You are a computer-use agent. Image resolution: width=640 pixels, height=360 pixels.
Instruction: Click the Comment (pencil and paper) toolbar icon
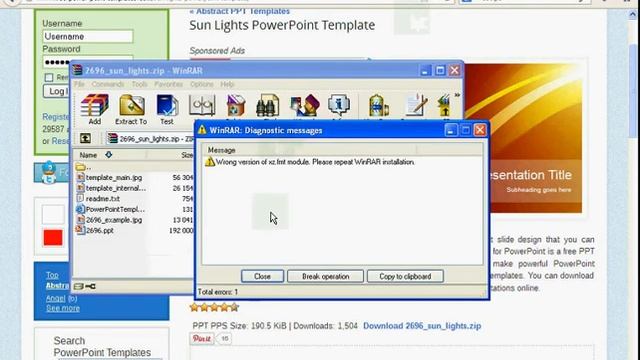pos(416,105)
